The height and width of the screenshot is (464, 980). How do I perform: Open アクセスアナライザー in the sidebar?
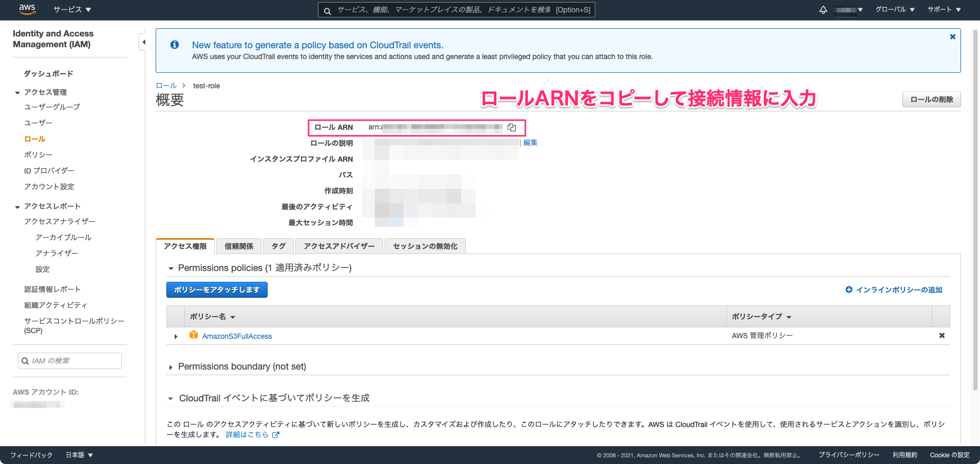(x=60, y=221)
